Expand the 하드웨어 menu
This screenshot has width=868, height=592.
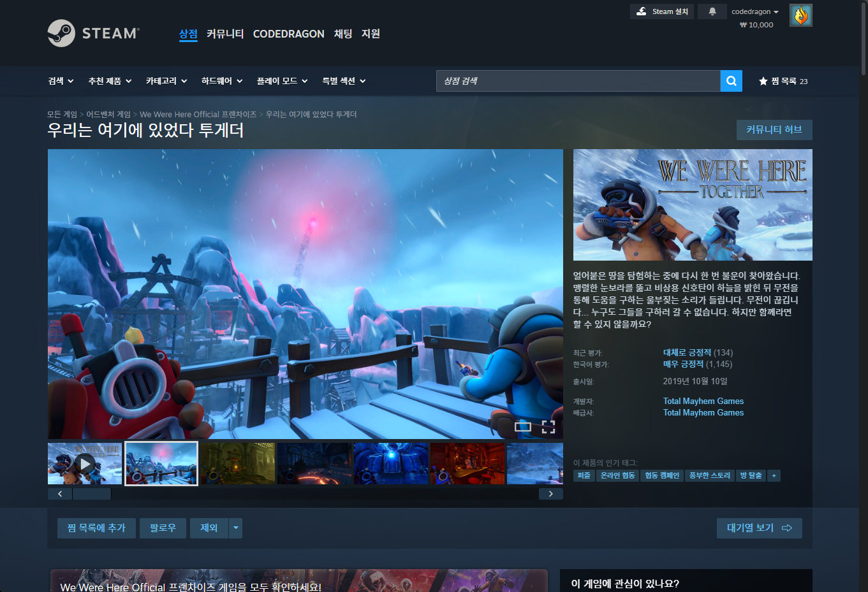coord(222,81)
